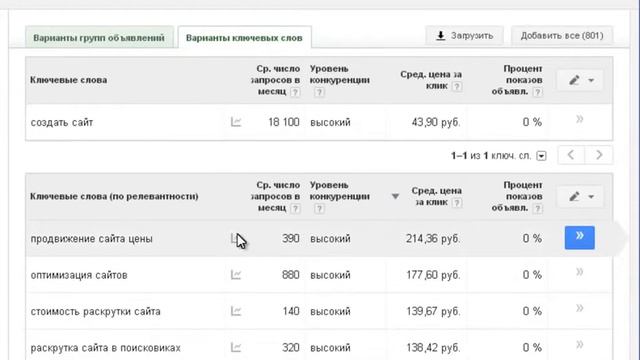Add продвижение сайта цены with blue arrow button

point(580,238)
